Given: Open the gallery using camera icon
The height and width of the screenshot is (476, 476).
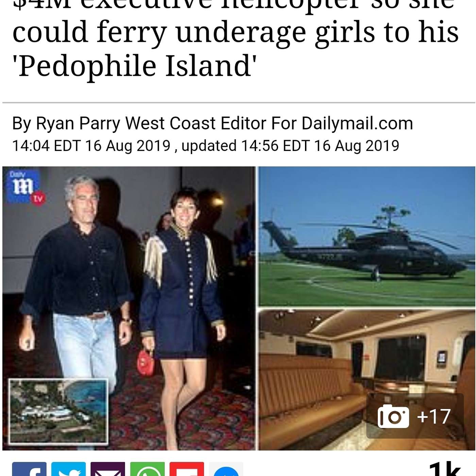Looking at the screenshot, I should tap(393, 416).
